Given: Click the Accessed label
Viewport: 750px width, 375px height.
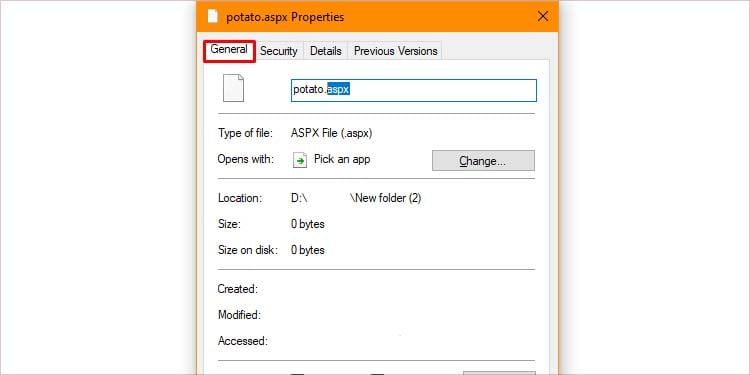Looking at the screenshot, I should [243, 341].
